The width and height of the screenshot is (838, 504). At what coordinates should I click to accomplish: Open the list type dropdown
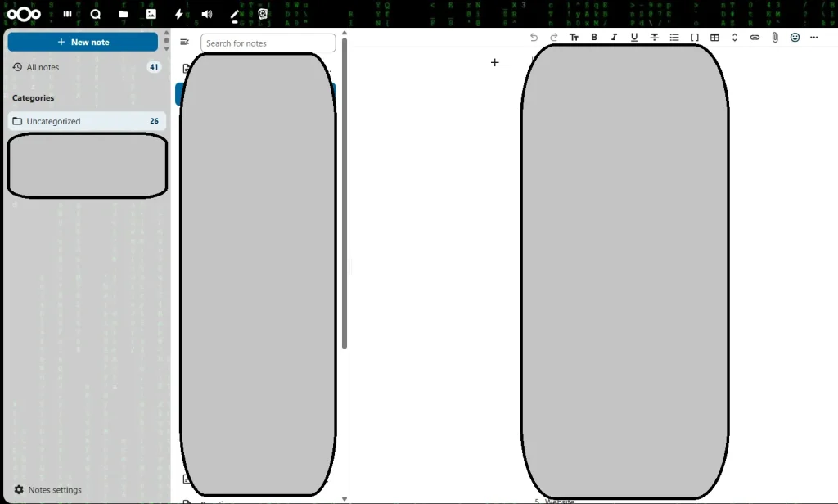tap(674, 38)
